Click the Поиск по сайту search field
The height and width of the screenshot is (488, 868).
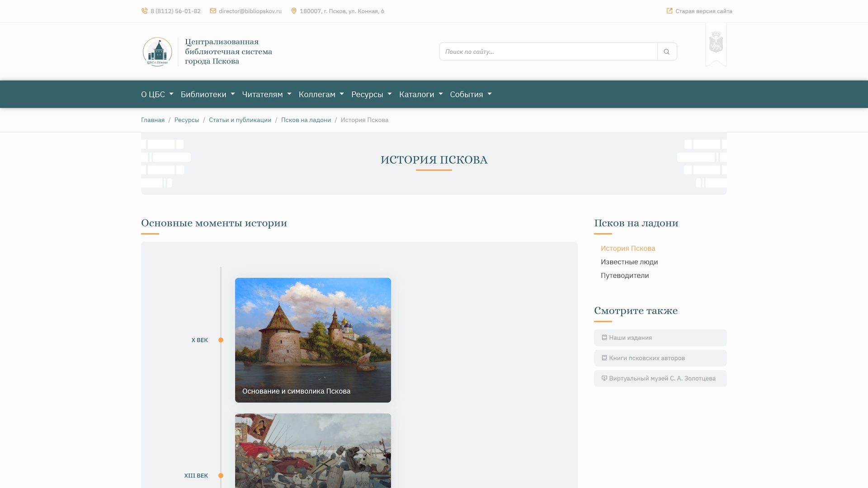pos(548,52)
